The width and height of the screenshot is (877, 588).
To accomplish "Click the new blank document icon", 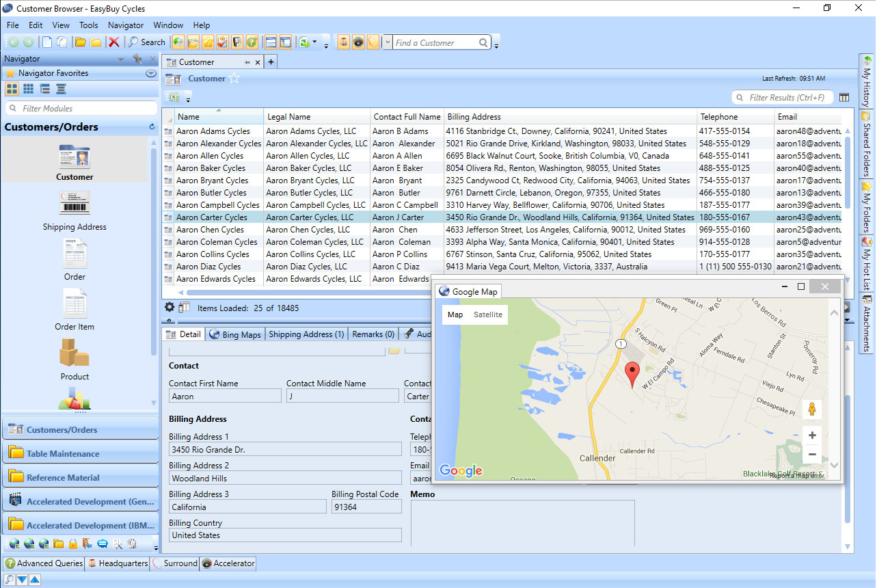I will (46, 42).
